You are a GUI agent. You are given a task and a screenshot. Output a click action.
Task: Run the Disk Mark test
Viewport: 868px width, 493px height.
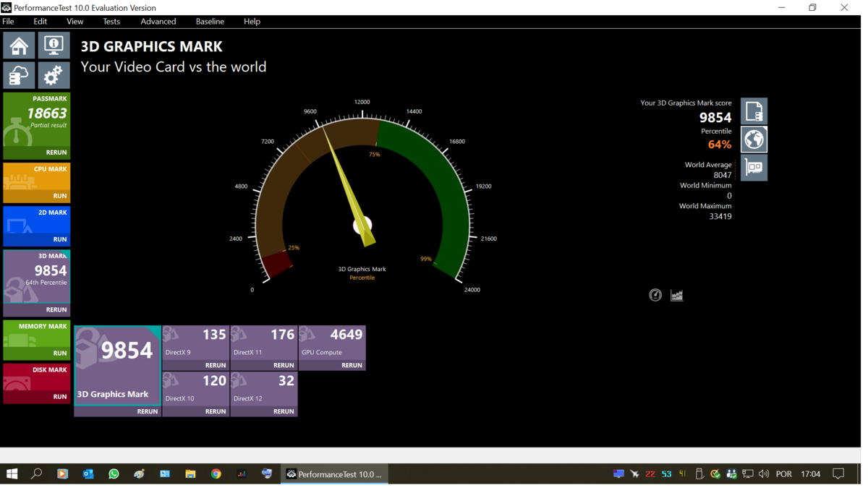pos(60,396)
